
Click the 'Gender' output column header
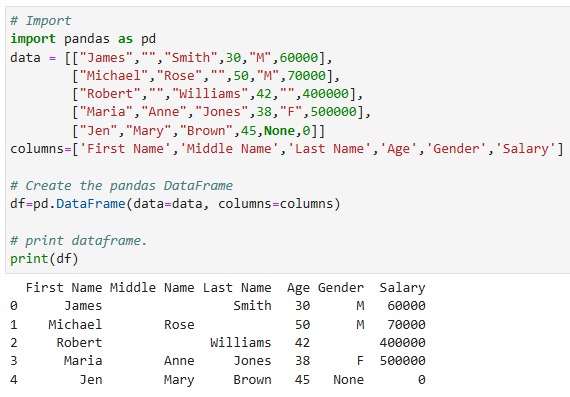pyautogui.click(x=341, y=288)
